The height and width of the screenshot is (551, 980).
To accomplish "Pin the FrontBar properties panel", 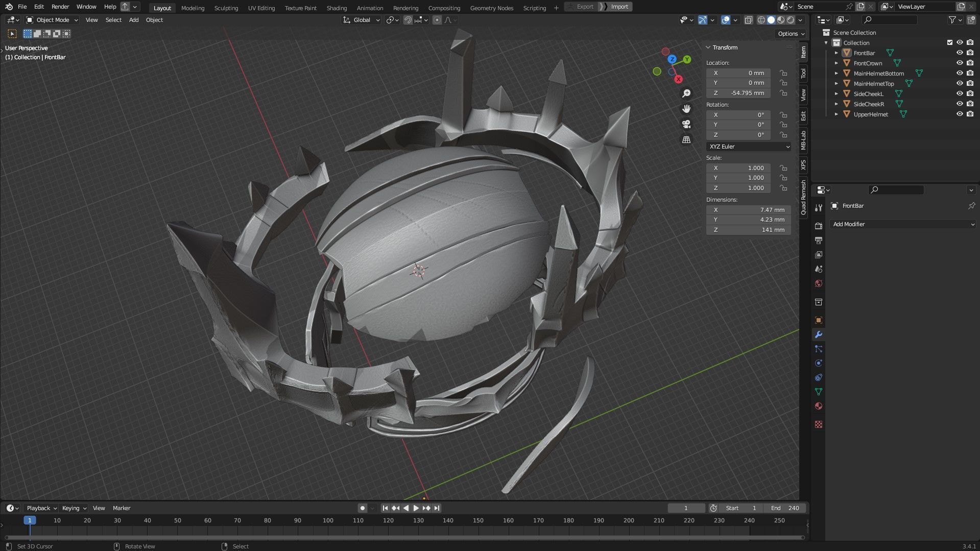I will [971, 206].
